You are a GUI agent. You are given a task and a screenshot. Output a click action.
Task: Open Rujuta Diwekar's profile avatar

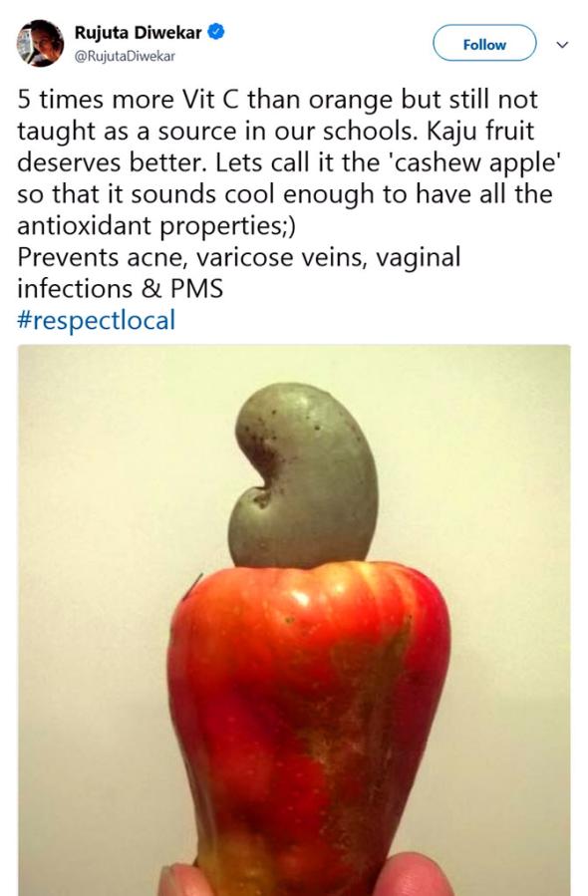[40, 44]
